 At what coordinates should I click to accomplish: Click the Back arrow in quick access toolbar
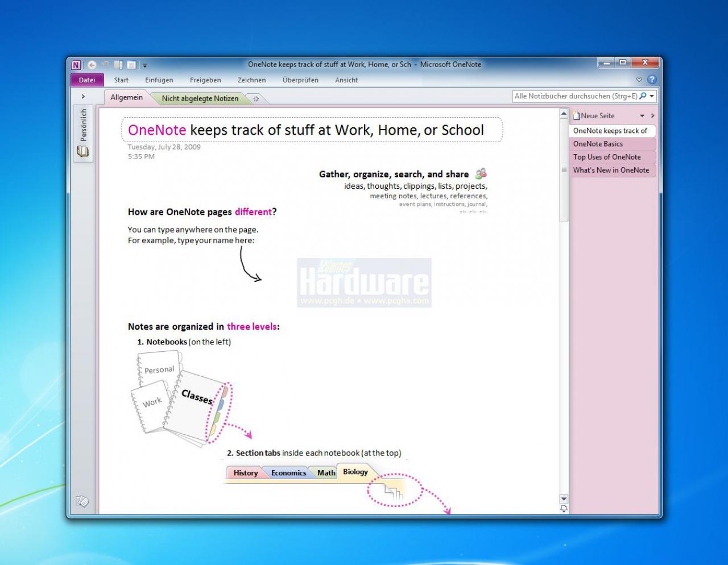click(92, 65)
